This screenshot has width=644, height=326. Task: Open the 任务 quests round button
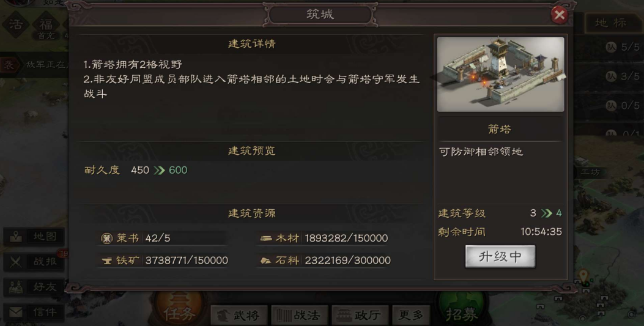point(179,310)
